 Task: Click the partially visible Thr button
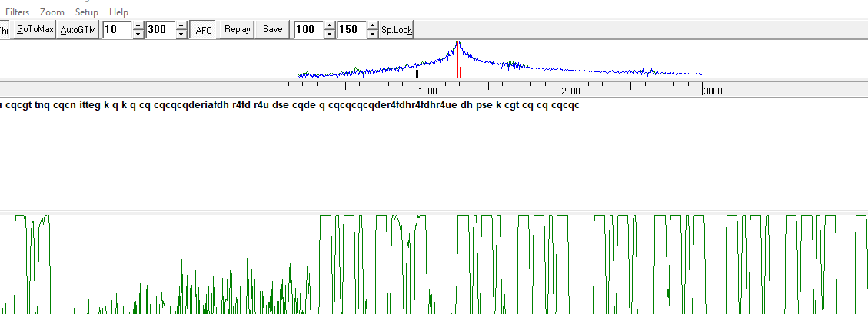click(5, 30)
